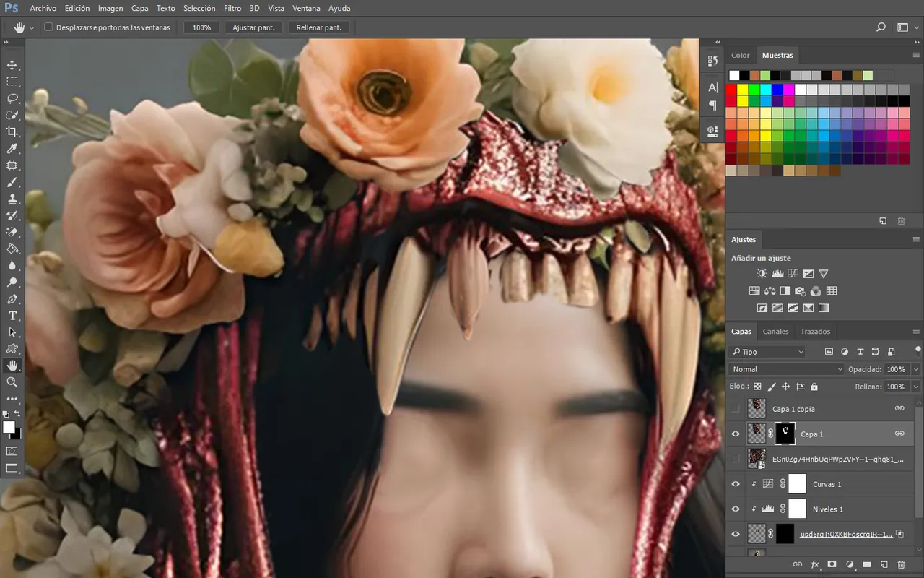This screenshot has height=578, width=924.
Task: Open the Archivo menu
Action: pos(43,9)
